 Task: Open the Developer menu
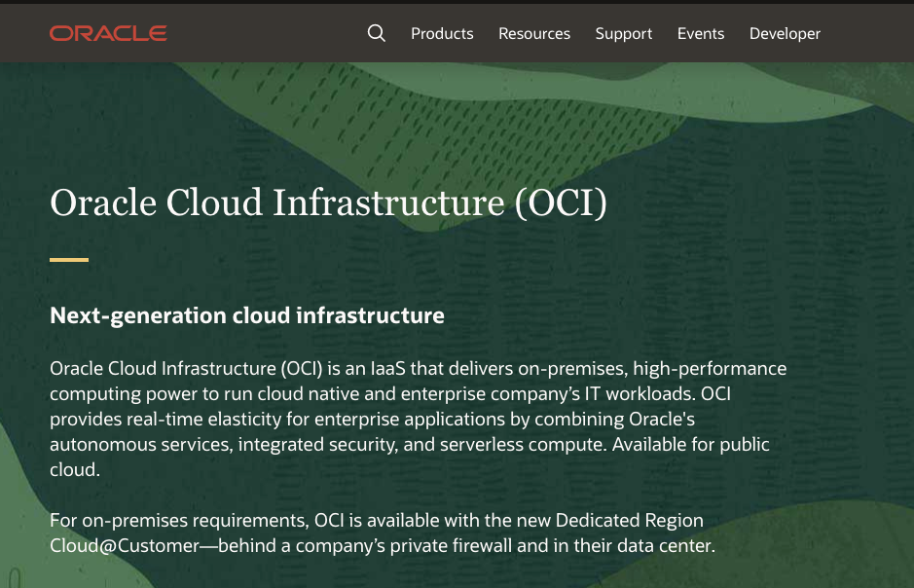(x=785, y=34)
